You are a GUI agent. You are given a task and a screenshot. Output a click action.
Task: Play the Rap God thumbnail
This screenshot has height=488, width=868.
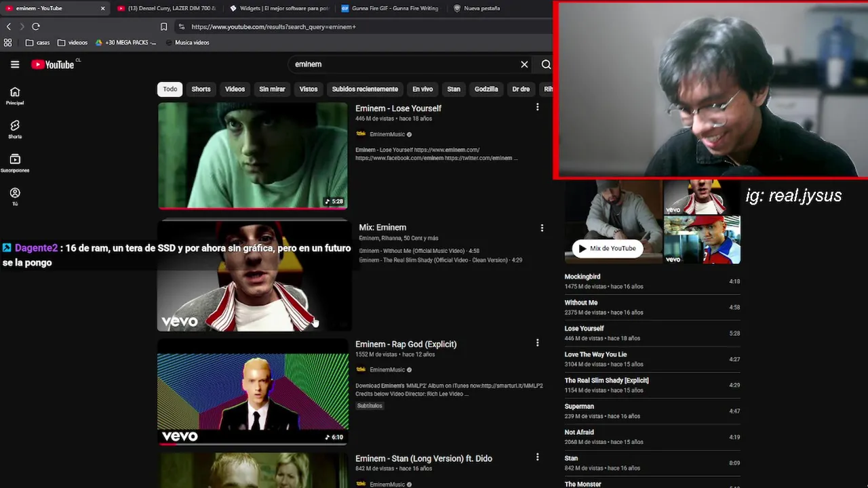click(x=253, y=392)
